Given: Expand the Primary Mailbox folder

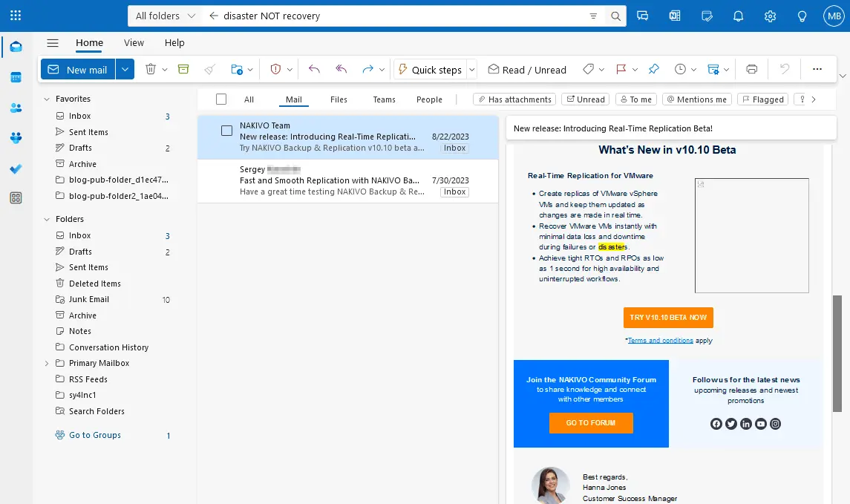Looking at the screenshot, I should point(47,364).
